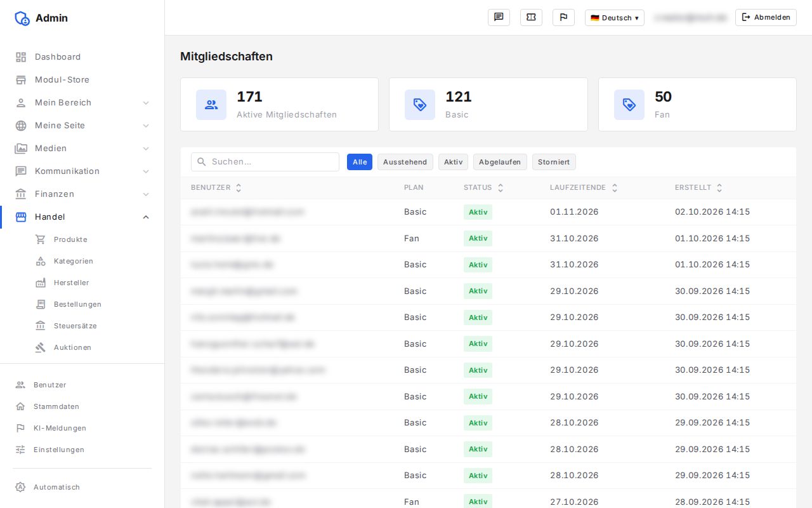Screen dimensions: 812x508
Task: Click the date 01.11.2026 in Laufzeitende
Action: [x=574, y=212]
